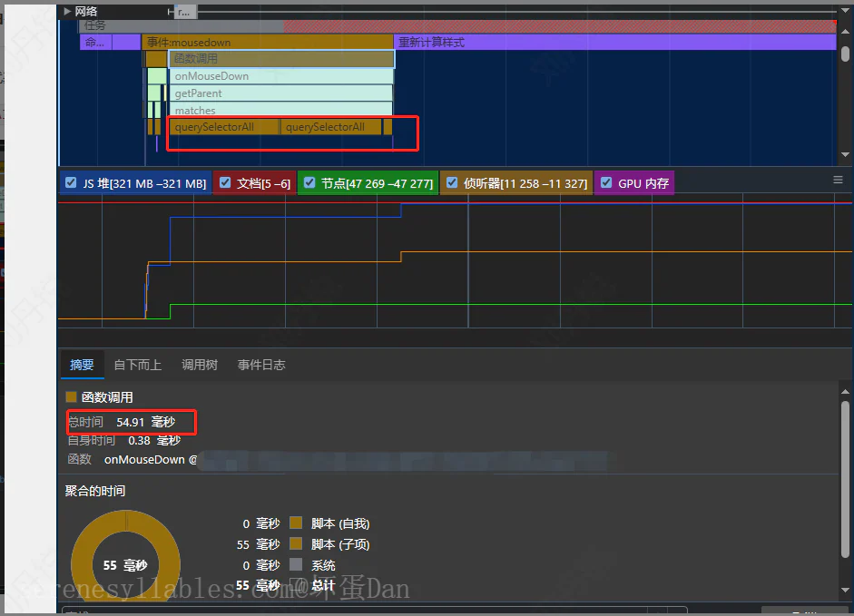
Task: Select the getParent flame bar
Action: click(281, 93)
